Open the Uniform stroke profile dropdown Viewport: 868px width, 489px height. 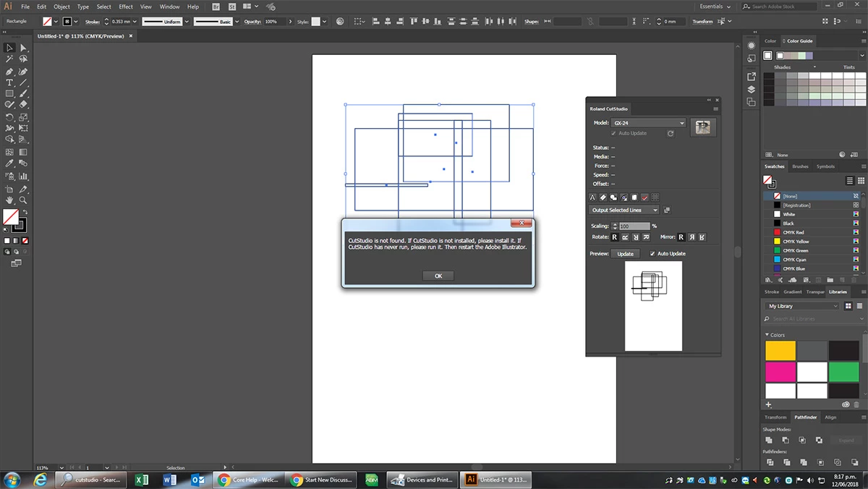pos(186,22)
